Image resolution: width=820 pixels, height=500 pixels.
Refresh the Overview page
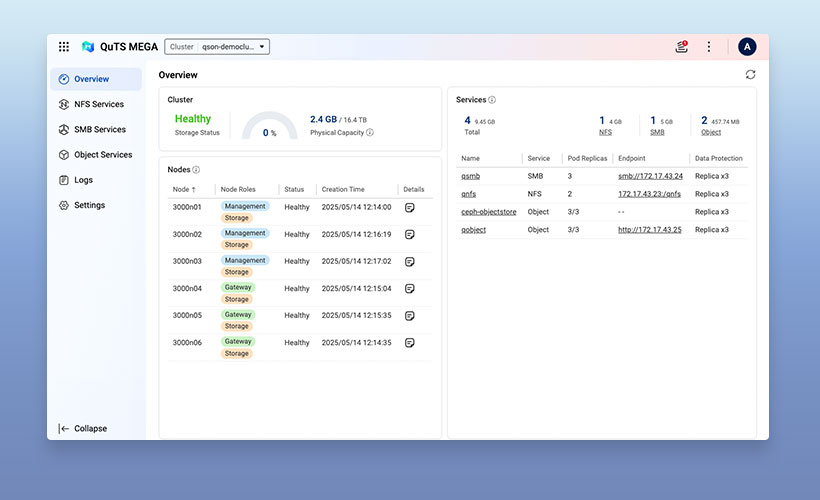pyautogui.click(x=750, y=75)
